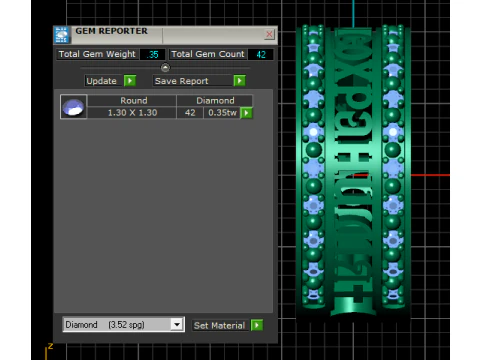Click the Total Gem Weight label

[x=97, y=54]
